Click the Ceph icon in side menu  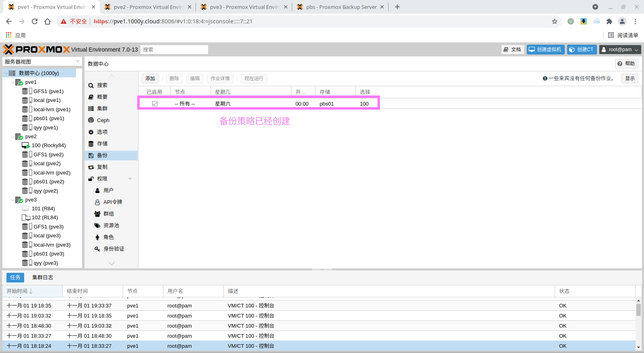point(91,120)
